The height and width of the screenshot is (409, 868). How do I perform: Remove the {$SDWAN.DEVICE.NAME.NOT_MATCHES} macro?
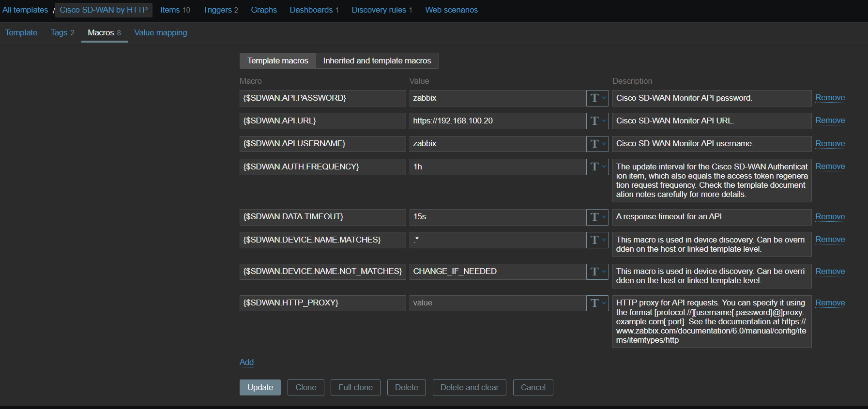[830, 272]
